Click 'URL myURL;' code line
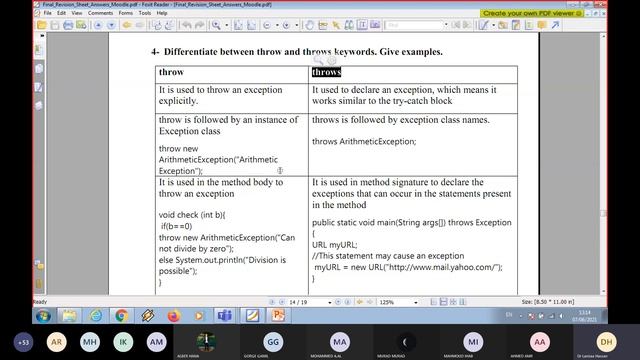 [335, 245]
